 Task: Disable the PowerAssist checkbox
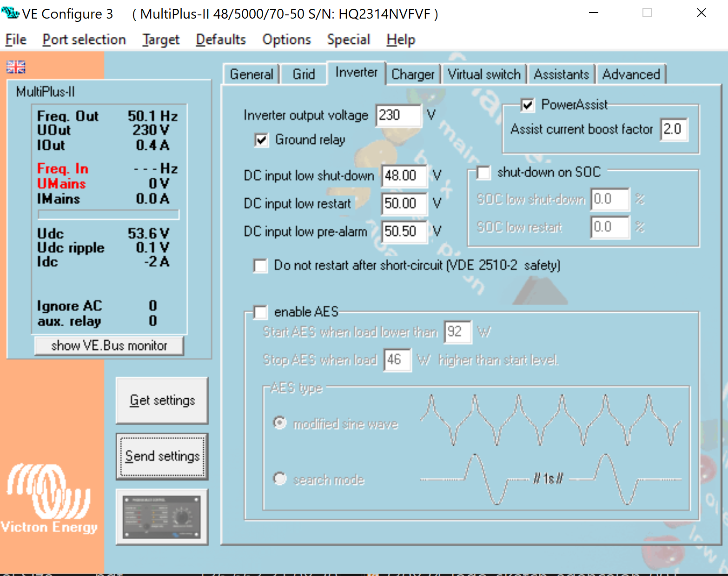click(527, 105)
